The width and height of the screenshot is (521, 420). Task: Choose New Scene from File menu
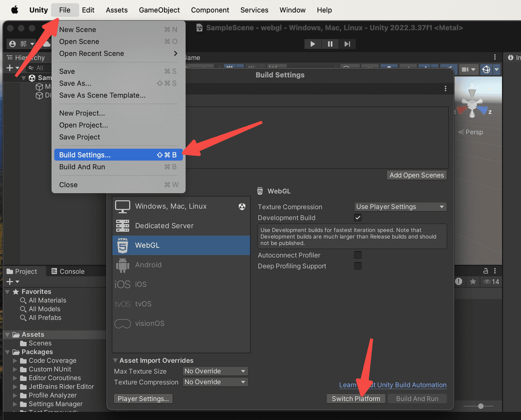coord(118,29)
